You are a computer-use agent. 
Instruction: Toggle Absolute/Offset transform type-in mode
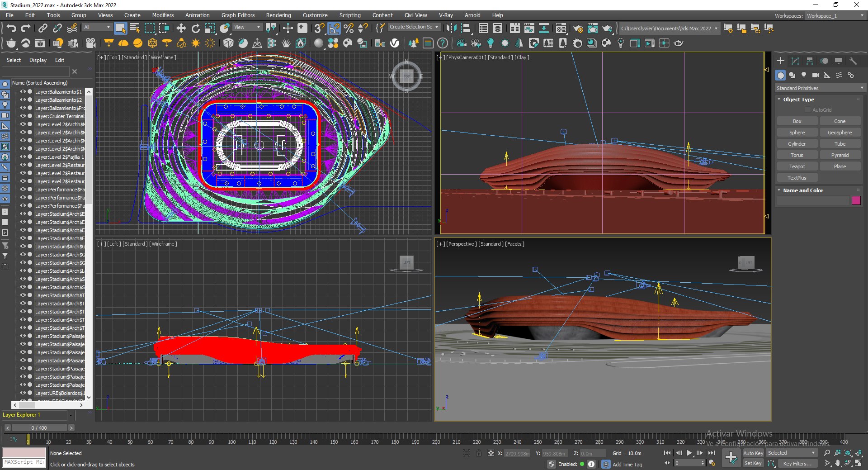coord(491,453)
